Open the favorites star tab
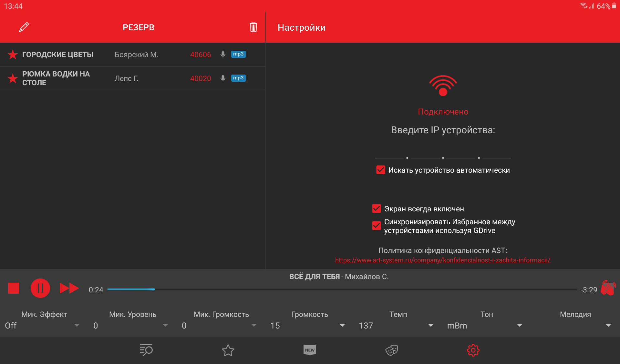 (x=228, y=350)
